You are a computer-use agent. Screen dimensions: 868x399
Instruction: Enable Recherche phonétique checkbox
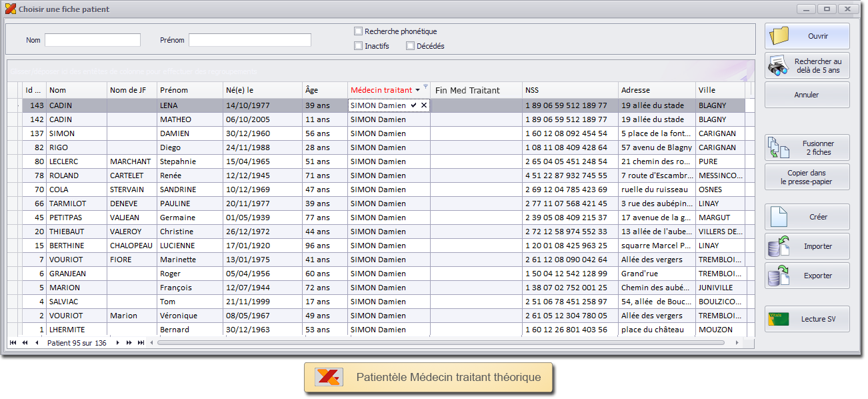tap(359, 31)
